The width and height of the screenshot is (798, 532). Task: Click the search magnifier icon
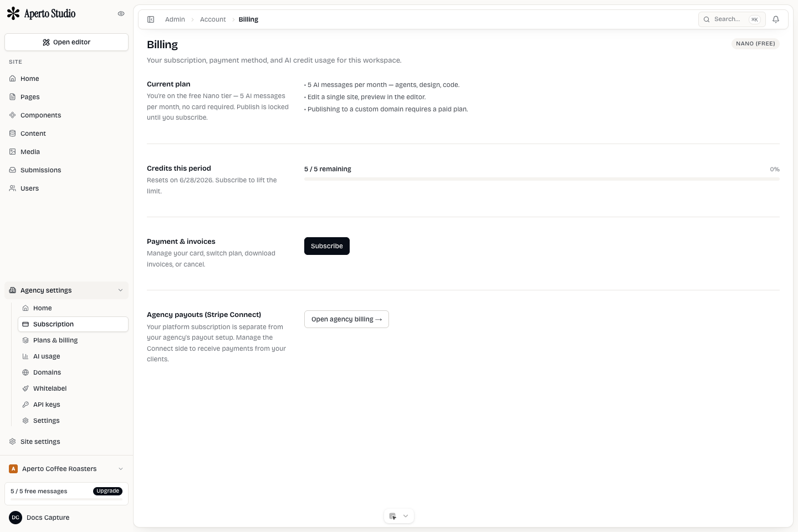coord(707,19)
